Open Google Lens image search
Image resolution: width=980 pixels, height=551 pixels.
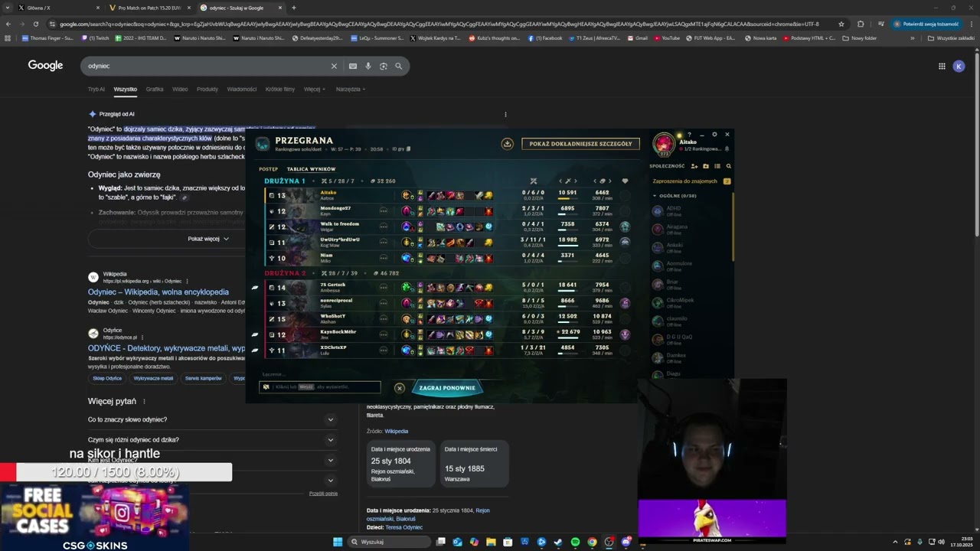click(384, 67)
